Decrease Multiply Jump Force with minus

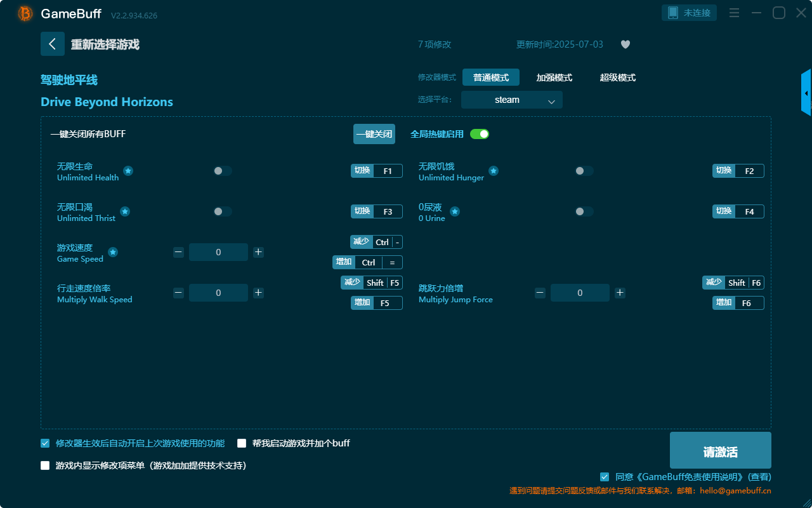[x=540, y=293]
